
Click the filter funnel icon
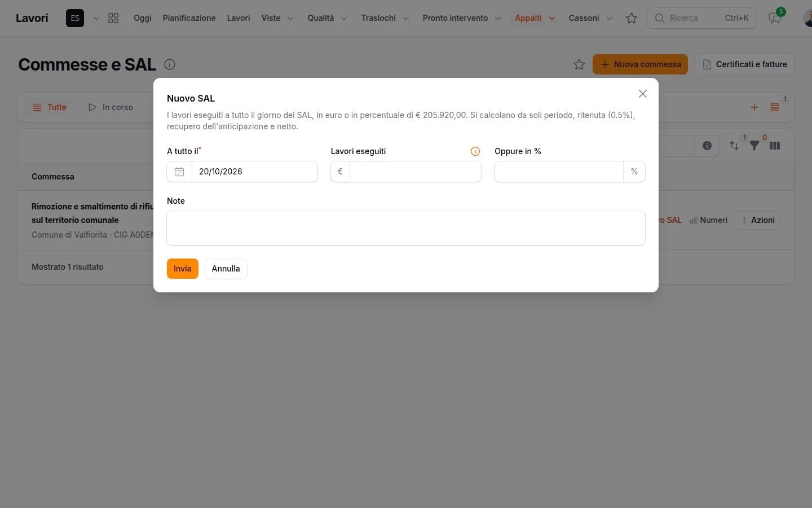click(x=754, y=146)
